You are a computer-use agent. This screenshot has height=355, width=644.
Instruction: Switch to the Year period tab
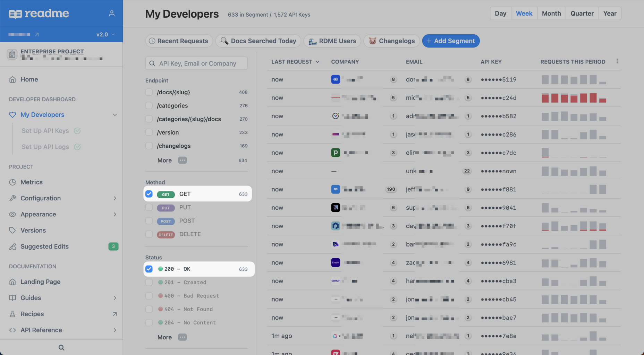tap(610, 14)
